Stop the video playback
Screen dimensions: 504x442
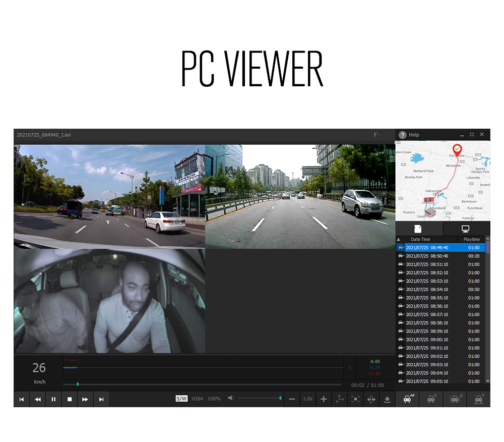pyautogui.click(x=70, y=399)
